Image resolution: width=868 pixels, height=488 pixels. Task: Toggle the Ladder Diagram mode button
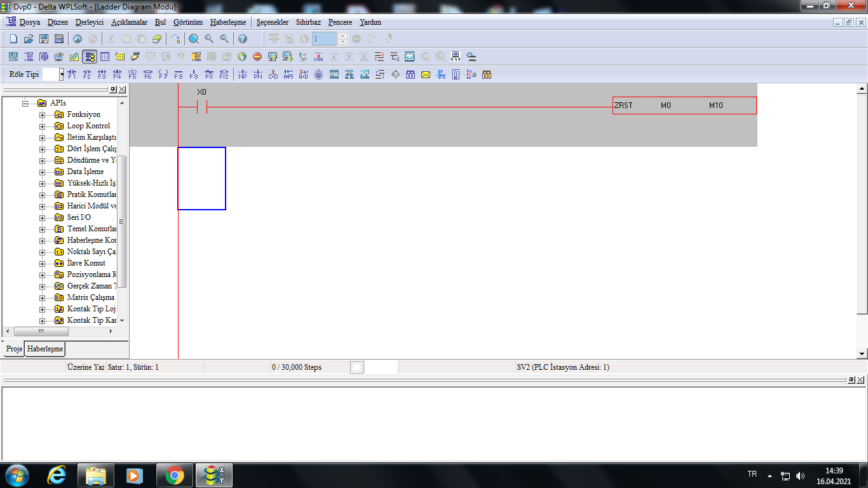[x=90, y=57]
